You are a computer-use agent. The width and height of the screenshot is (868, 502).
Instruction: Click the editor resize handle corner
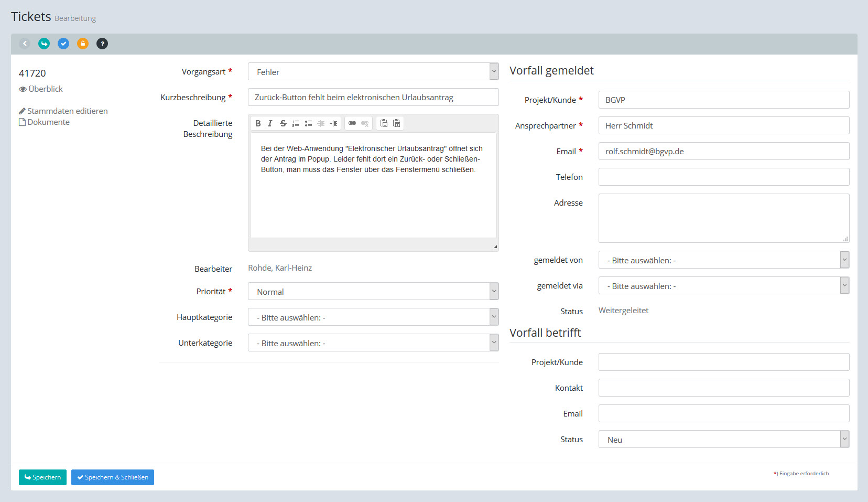click(x=495, y=247)
